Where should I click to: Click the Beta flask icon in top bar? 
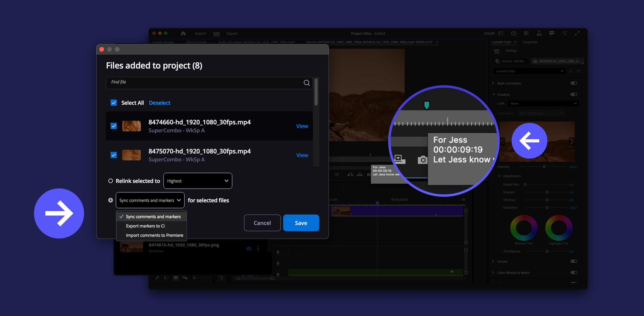pyautogui.click(x=539, y=33)
